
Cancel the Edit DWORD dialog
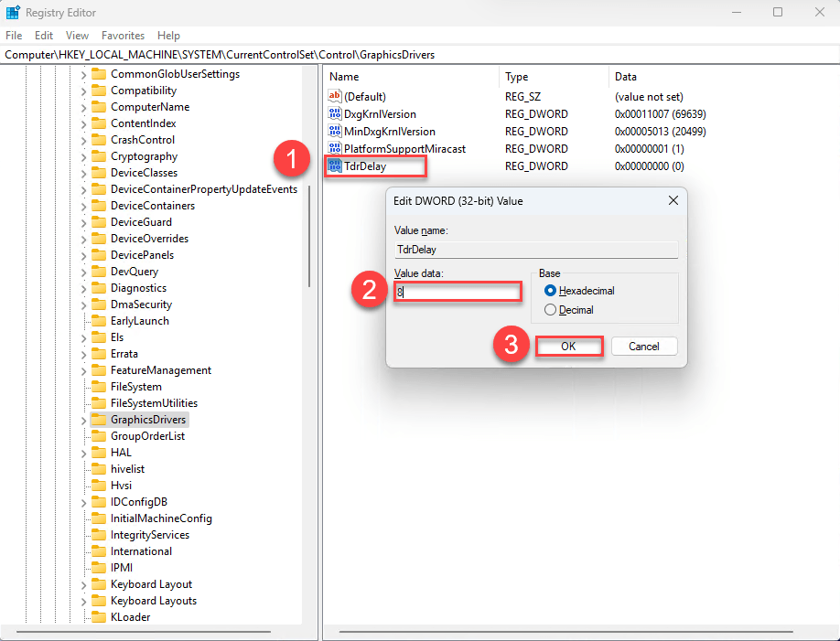[644, 347]
